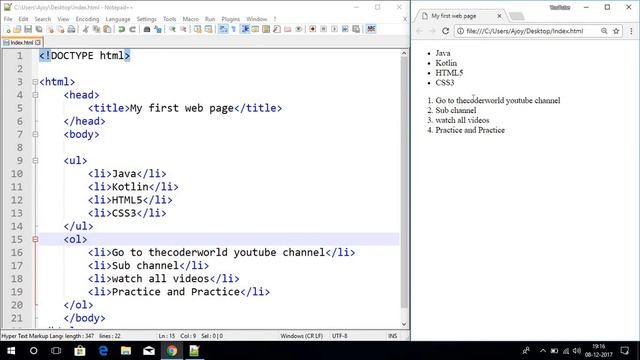Click the Stop recording macro icon
Screen dimensions: 640x360
click(324, 29)
